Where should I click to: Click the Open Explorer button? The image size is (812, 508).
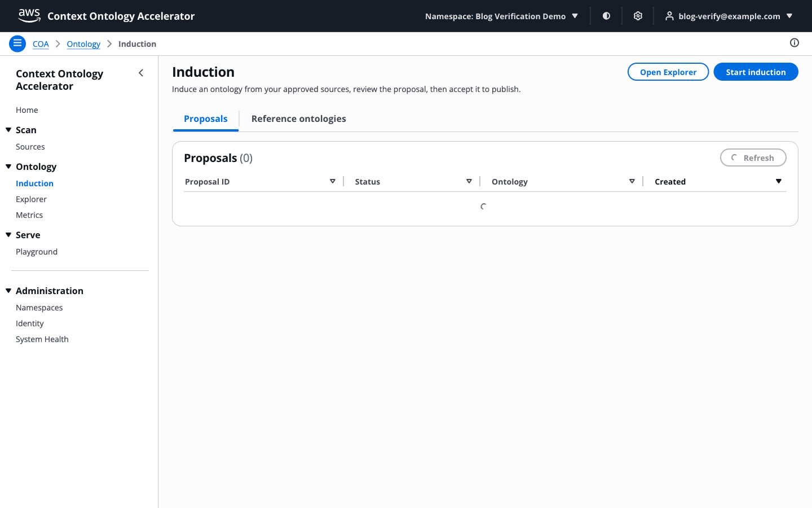pos(668,72)
